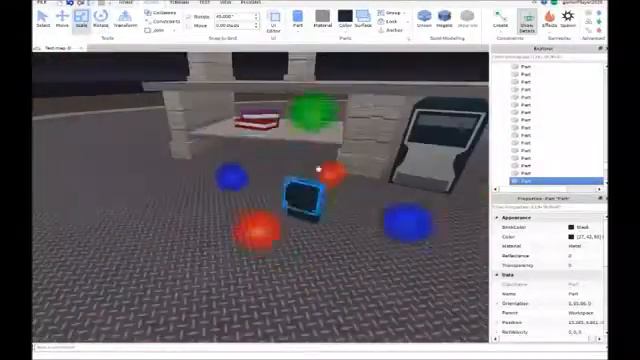Select the highlighted Part in Explorer
Image resolution: width=640 pixels, height=360 pixels.
(x=556, y=181)
